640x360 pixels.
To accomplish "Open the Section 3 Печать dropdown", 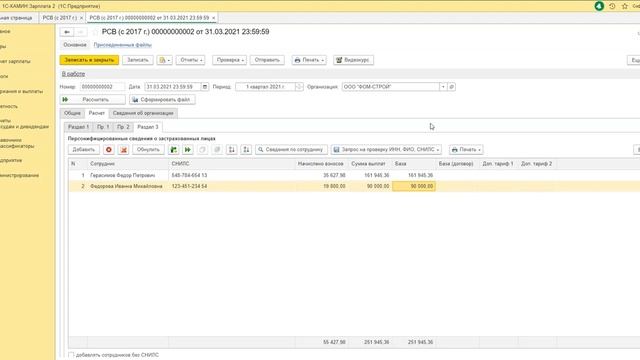I will 466,150.
